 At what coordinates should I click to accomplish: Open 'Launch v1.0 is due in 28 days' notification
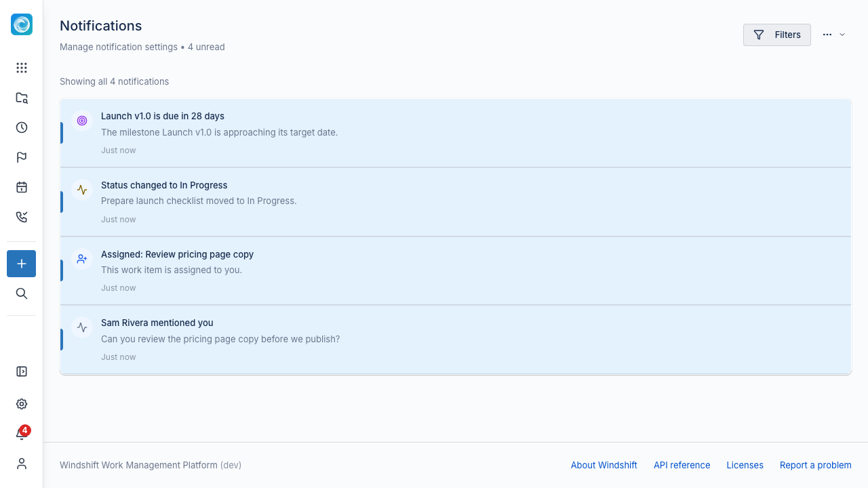click(x=456, y=133)
